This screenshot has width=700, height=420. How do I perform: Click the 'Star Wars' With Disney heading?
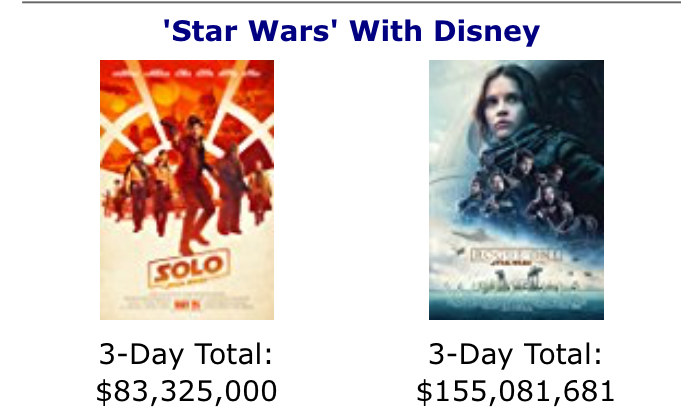[351, 32]
